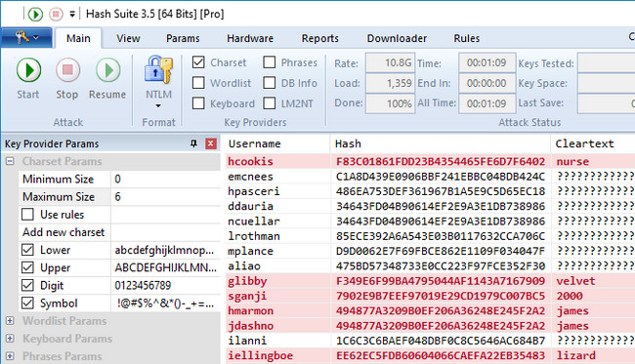Click the cleartext value lizard

tap(575, 356)
